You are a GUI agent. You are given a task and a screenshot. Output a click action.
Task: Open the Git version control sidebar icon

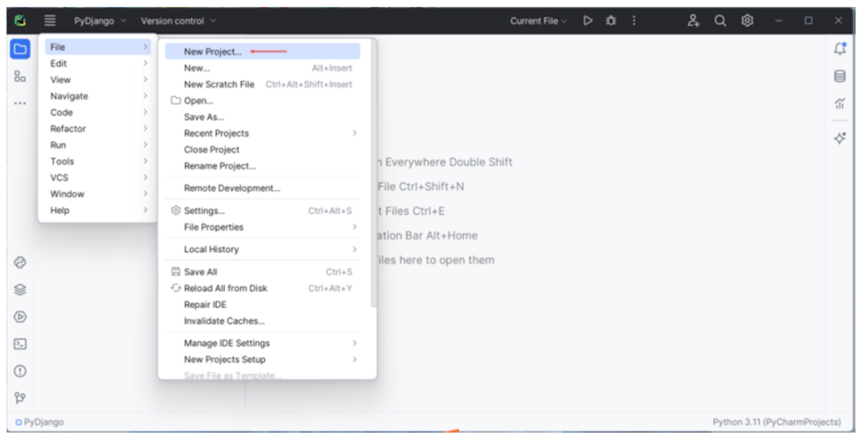pyautogui.click(x=20, y=398)
